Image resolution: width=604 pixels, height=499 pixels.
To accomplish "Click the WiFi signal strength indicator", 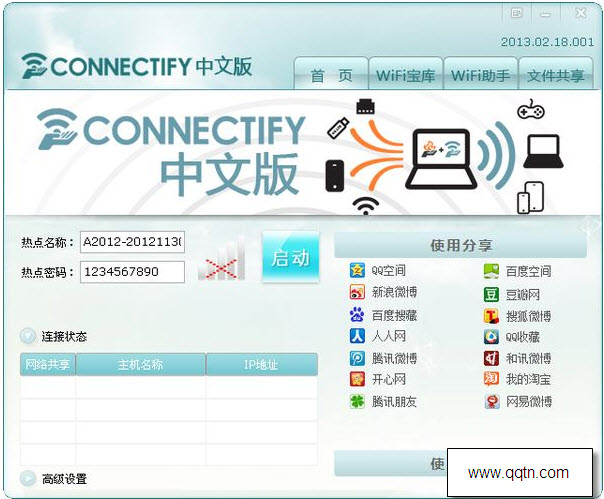I will click(x=223, y=258).
